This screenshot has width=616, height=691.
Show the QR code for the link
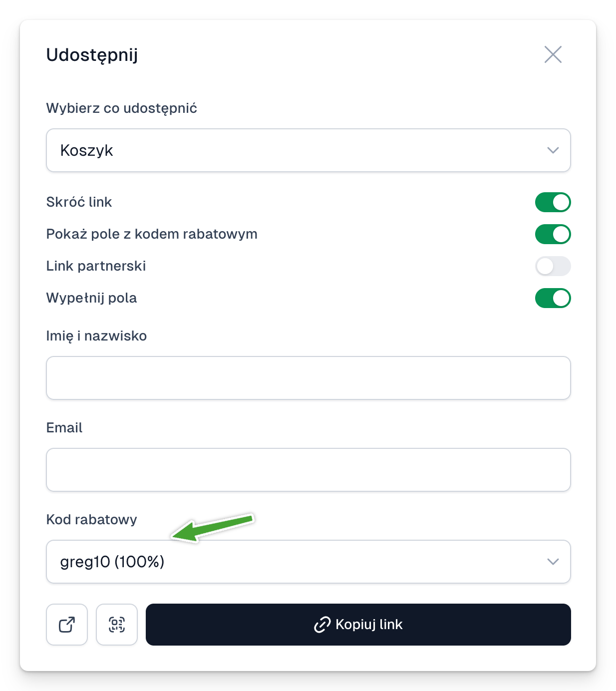tap(117, 625)
